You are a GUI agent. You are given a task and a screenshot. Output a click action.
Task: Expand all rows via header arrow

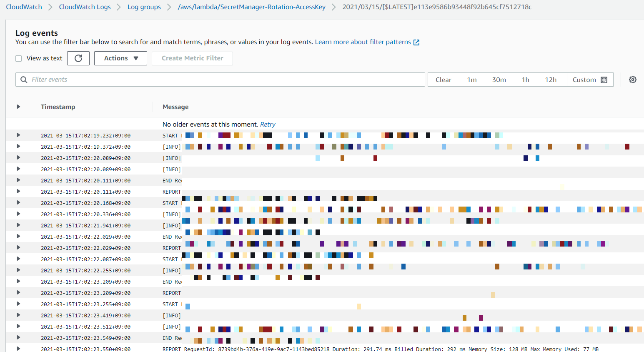point(18,107)
